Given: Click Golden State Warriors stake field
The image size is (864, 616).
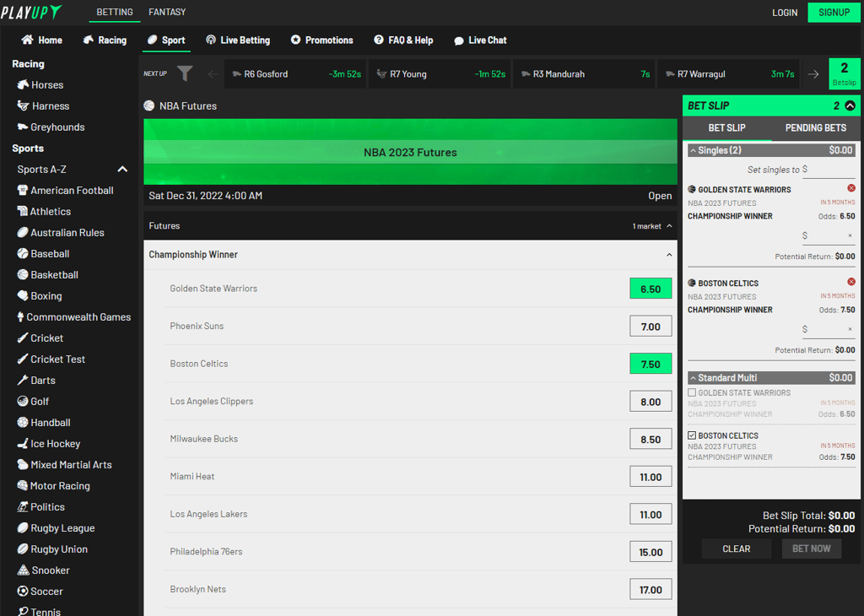Looking at the screenshot, I should 829,235.
